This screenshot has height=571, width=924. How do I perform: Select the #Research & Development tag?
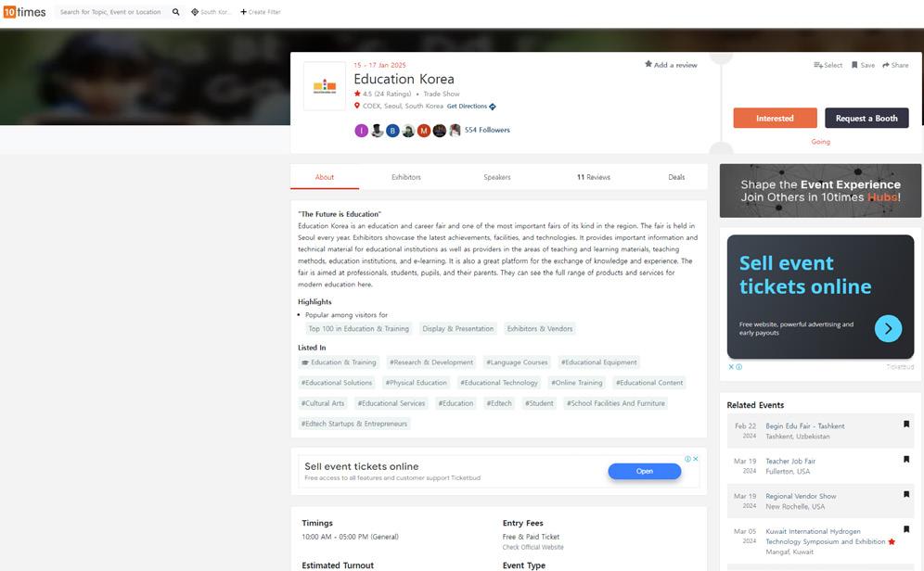click(x=431, y=362)
